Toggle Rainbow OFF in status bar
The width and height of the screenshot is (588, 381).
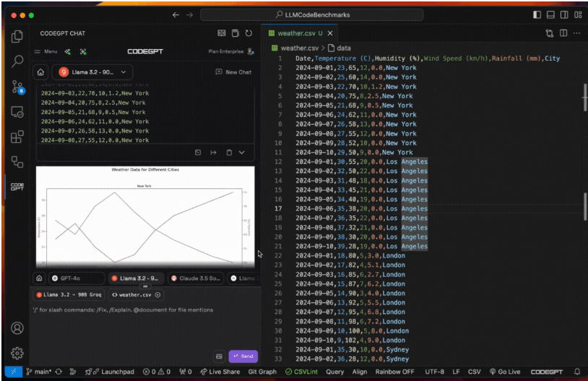pyautogui.click(x=394, y=372)
